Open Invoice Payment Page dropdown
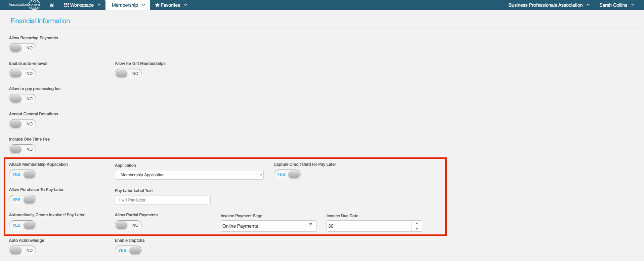Viewport: 644px width, 261px height. [x=268, y=226]
